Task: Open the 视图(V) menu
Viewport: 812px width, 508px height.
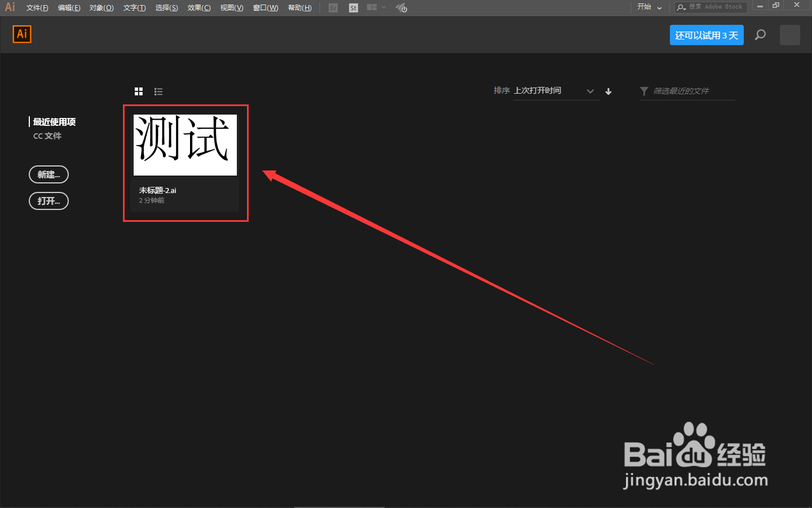Action: pos(232,8)
